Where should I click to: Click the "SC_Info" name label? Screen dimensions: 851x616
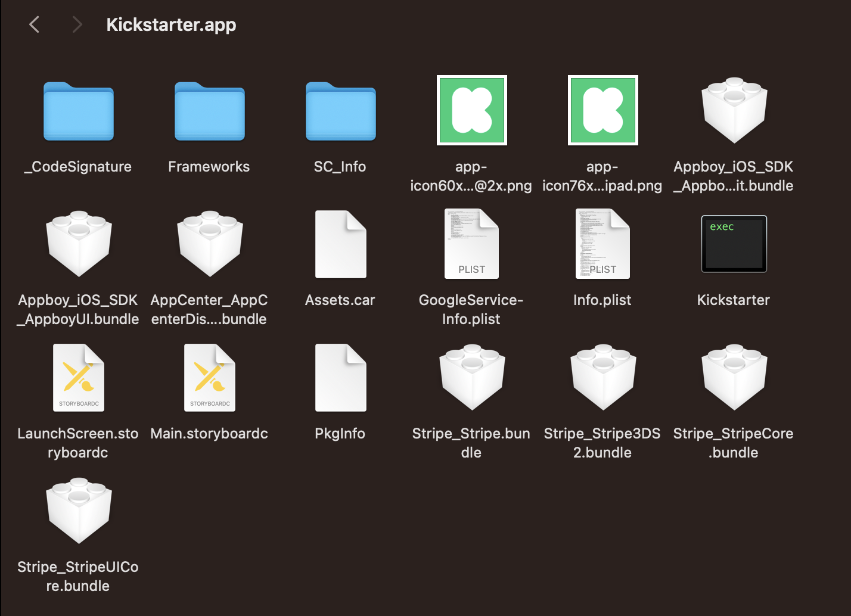tap(340, 167)
